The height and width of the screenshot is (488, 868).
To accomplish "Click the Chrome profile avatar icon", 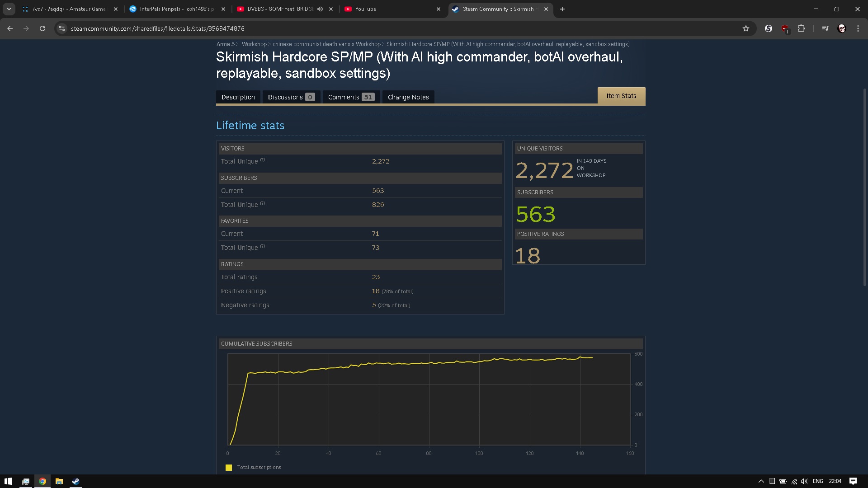I will tap(842, 28).
